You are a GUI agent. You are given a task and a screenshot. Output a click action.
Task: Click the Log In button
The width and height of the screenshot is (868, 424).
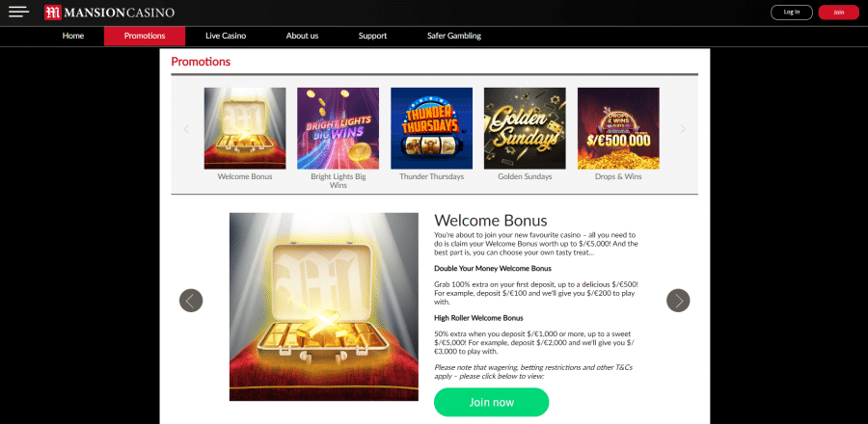(x=792, y=13)
